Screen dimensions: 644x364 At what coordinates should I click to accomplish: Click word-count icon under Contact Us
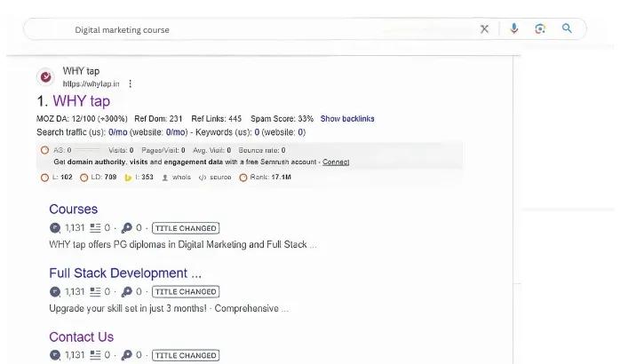pos(95,355)
